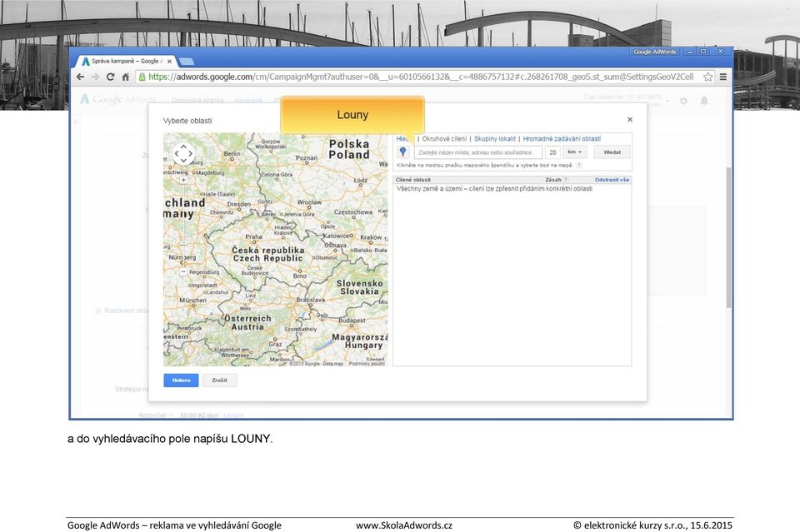
Task: Focus the place name search field
Action: 478,152
